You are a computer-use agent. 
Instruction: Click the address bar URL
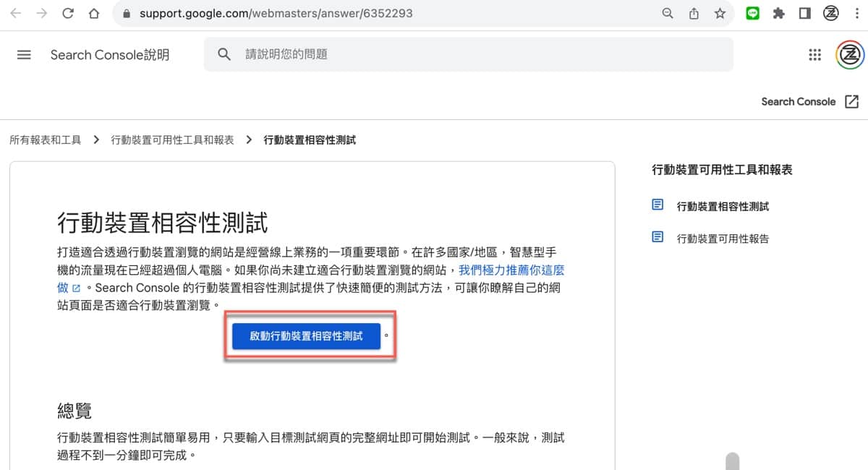click(276, 13)
